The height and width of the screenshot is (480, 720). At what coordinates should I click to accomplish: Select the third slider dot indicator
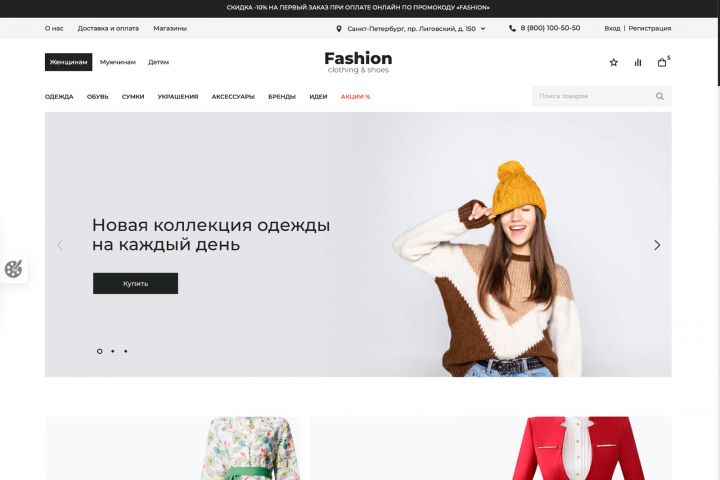[x=126, y=351]
